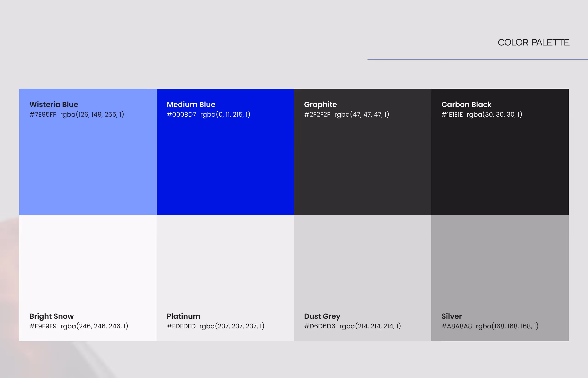Click the 'Medium Blue' name label
This screenshot has height=378, width=588.
191,104
